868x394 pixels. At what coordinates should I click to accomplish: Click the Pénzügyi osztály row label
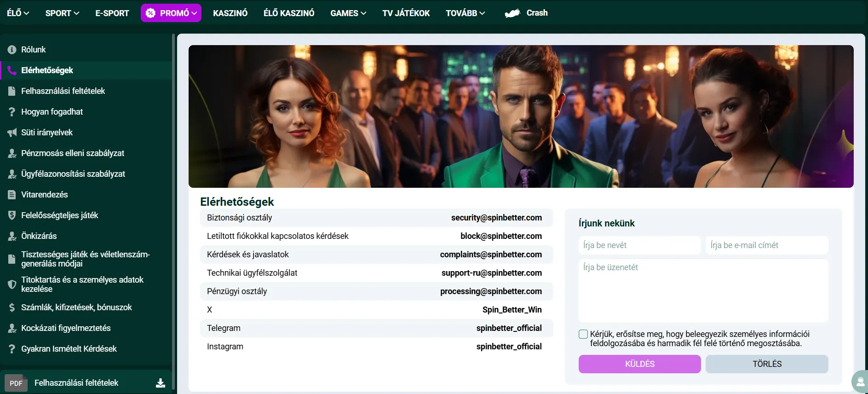click(237, 291)
